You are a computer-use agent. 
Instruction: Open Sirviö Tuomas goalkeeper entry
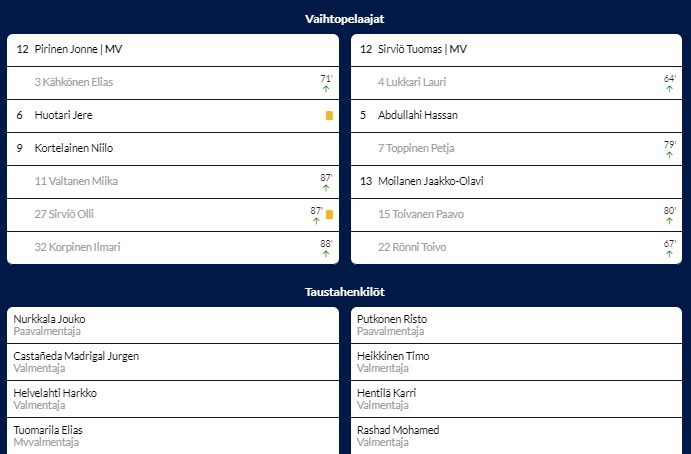(x=516, y=49)
